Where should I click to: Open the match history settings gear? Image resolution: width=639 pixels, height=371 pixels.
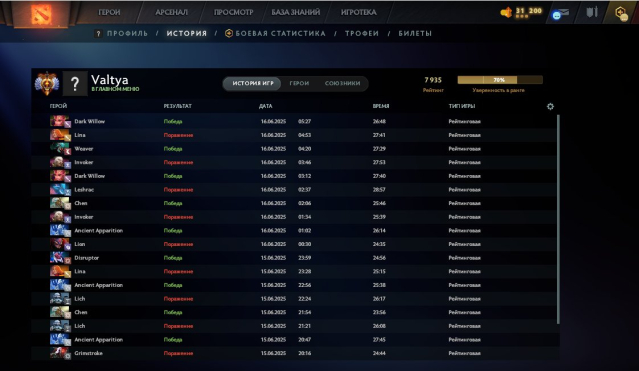pyautogui.click(x=550, y=106)
